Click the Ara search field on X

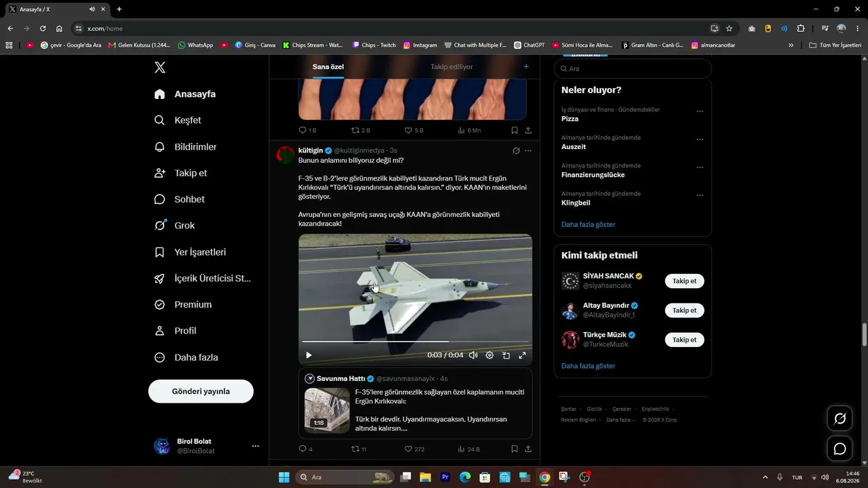click(x=633, y=68)
